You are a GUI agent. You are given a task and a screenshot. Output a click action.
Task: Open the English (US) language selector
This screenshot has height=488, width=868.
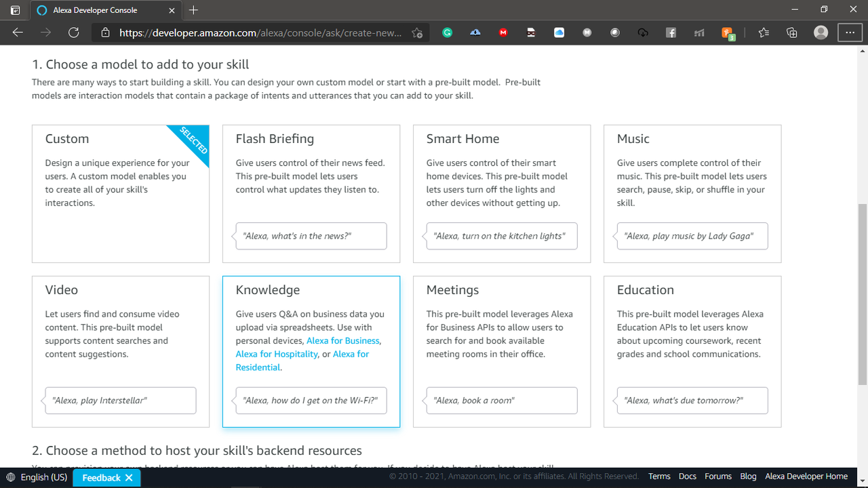(x=37, y=477)
